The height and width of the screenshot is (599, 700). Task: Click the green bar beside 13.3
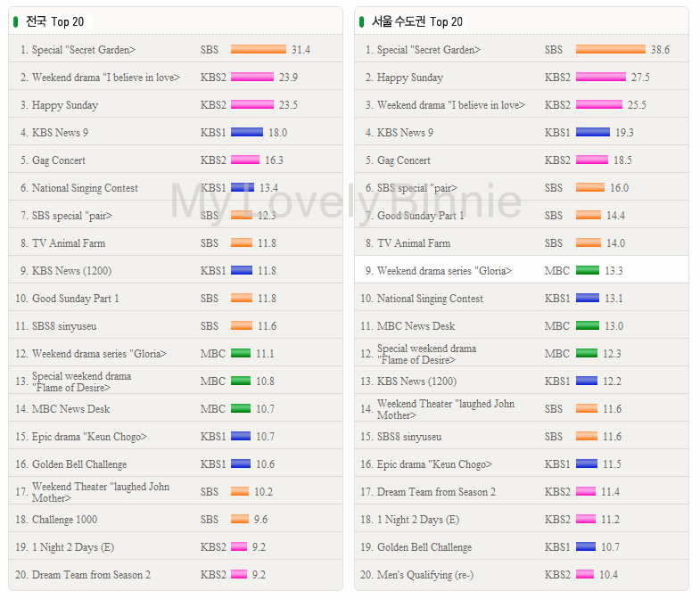tap(588, 270)
